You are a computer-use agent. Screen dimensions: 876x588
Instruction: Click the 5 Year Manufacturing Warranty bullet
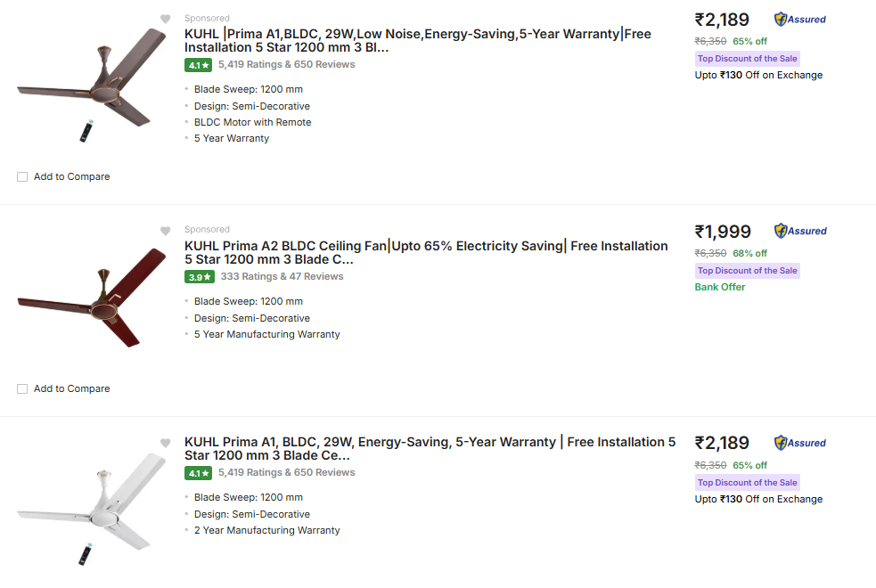pos(267,334)
